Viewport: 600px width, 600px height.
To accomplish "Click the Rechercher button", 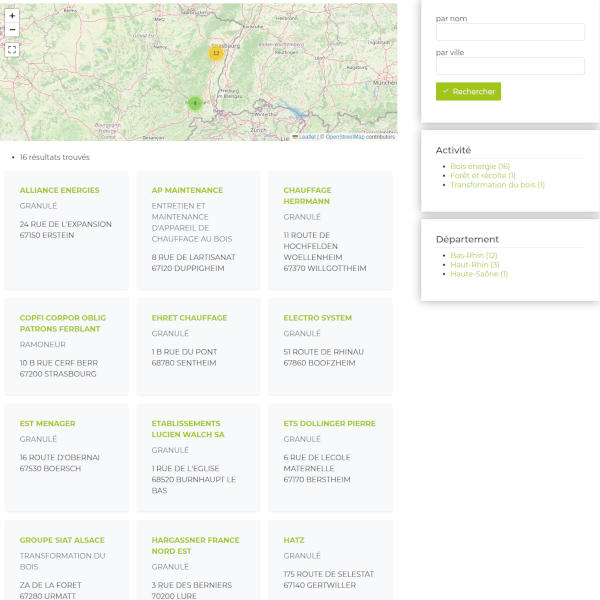I will pos(468,91).
